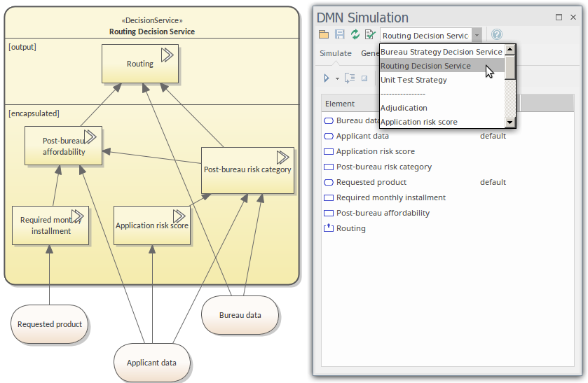Screen dimensions: 588x383
Task: Expand the decision service combo box arrow
Action: (477, 35)
